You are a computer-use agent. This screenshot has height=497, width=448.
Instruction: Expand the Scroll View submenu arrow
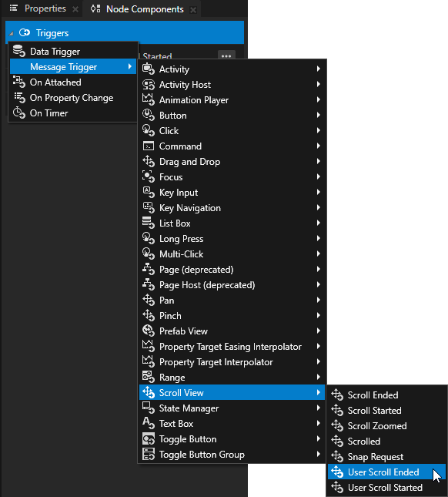point(318,392)
